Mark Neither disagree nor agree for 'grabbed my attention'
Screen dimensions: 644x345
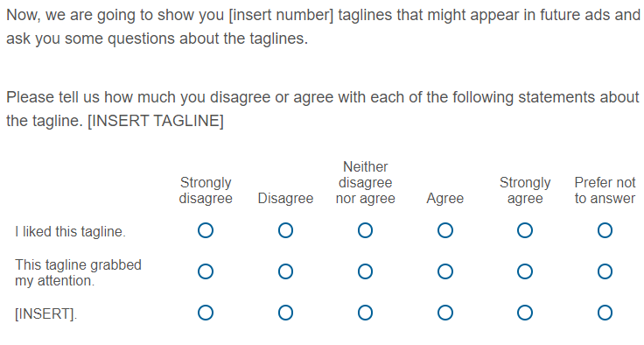(x=365, y=271)
